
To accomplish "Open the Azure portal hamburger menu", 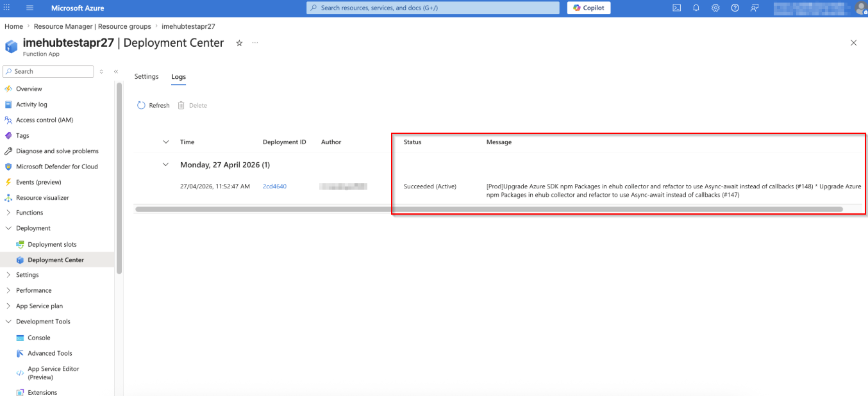I will point(30,8).
